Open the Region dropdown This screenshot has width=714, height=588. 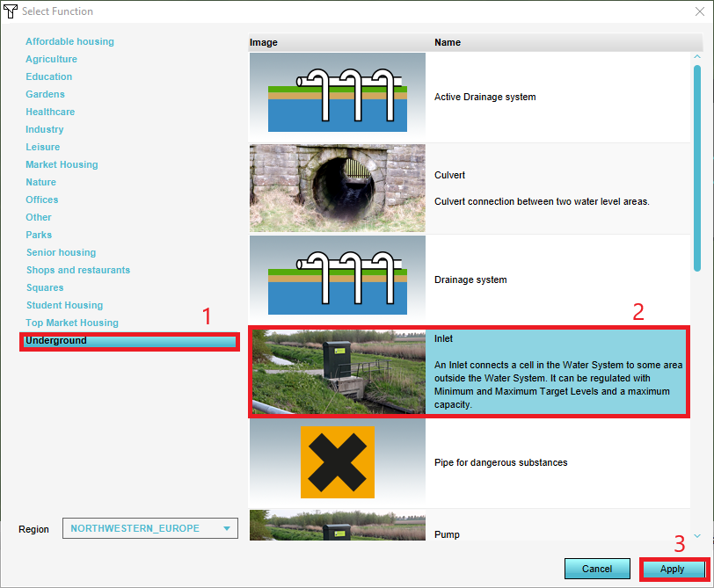[x=151, y=528]
